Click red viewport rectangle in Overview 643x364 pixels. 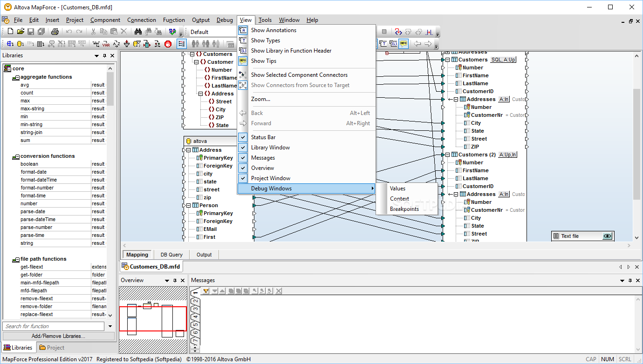point(153,318)
